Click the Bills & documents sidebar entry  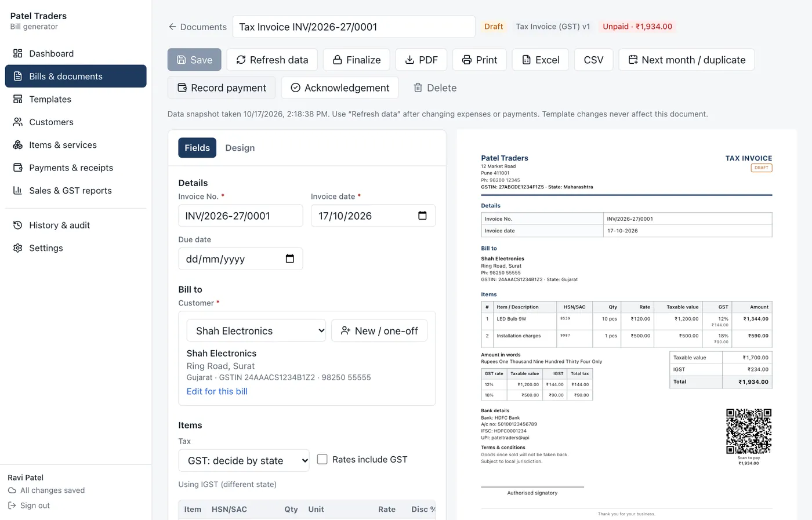tap(75, 76)
